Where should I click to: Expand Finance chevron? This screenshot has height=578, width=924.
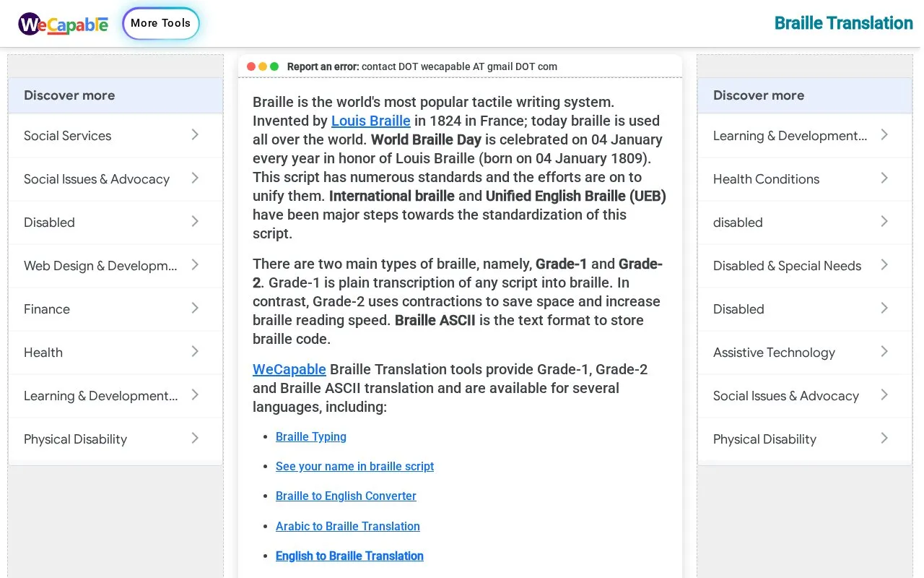pos(195,308)
